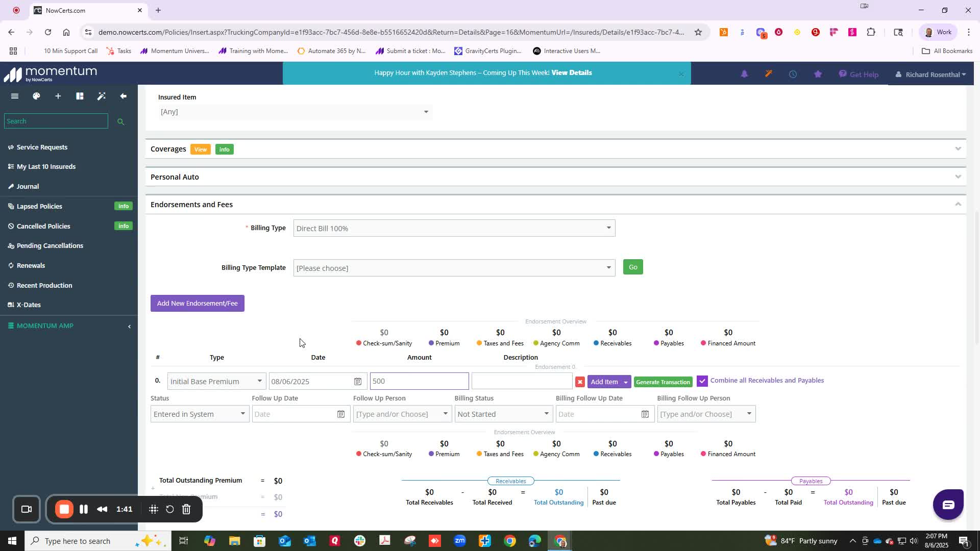Image resolution: width=980 pixels, height=551 pixels.
Task: Delete endorsement row with red X
Action: pos(580,382)
